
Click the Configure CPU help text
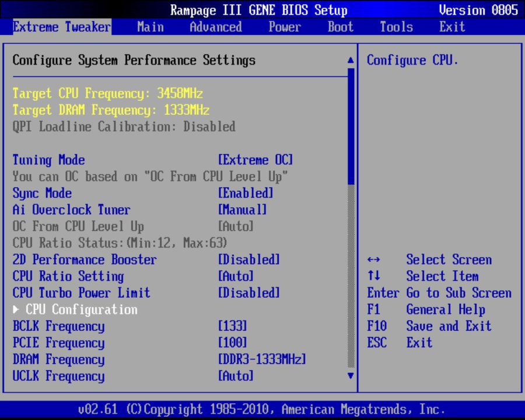(x=412, y=60)
